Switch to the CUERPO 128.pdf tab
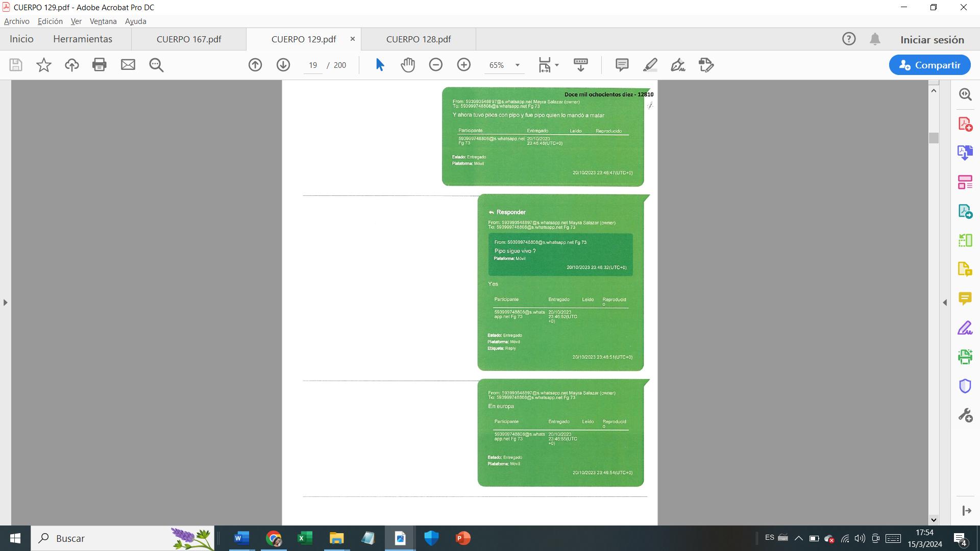The height and width of the screenshot is (551, 980). click(419, 39)
